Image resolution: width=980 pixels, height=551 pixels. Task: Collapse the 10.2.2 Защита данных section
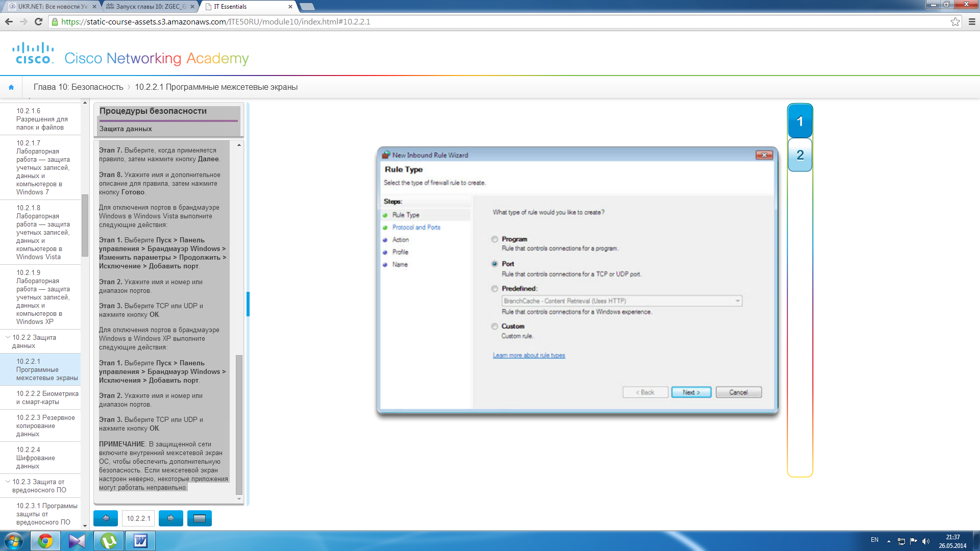tap(8, 337)
